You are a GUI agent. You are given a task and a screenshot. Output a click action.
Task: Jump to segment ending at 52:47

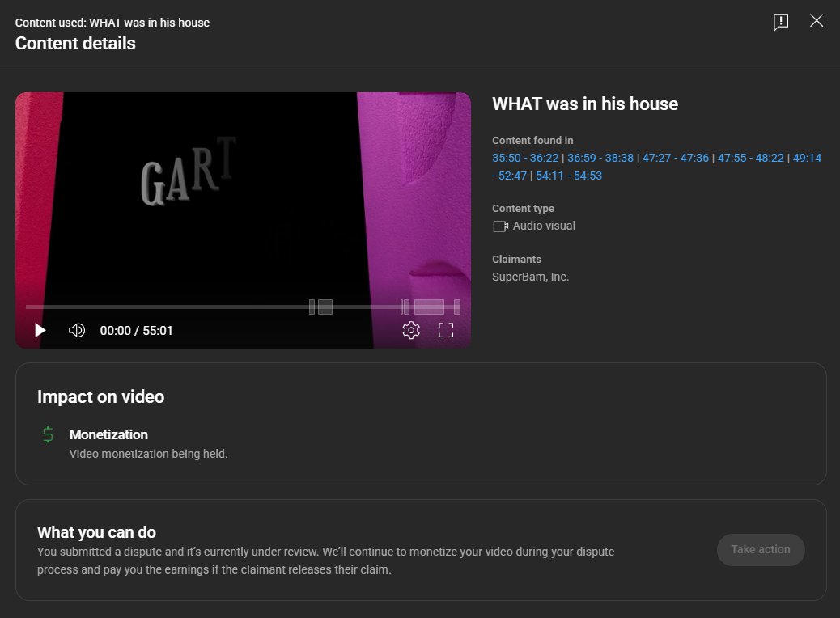point(510,176)
